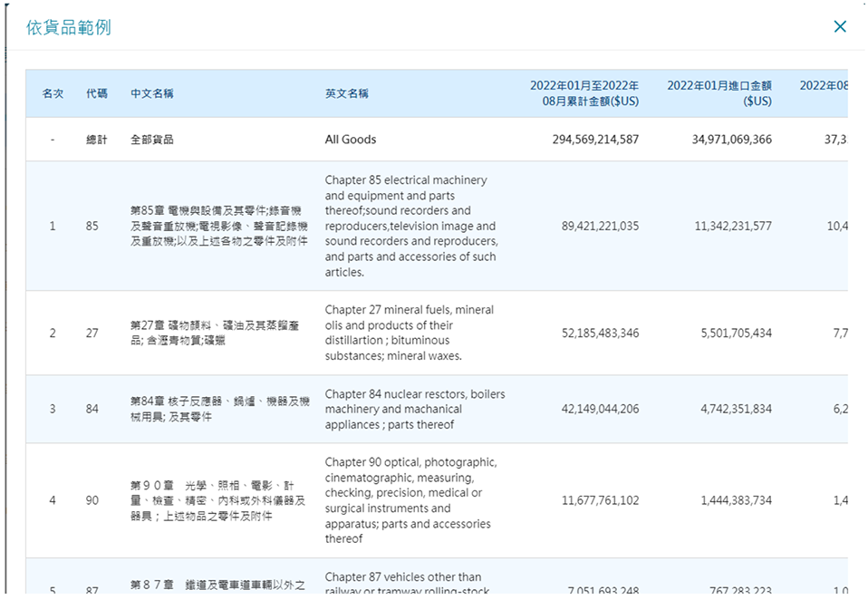
Task: Close the 依貨品範例 dialog with the X
Action: click(x=839, y=26)
